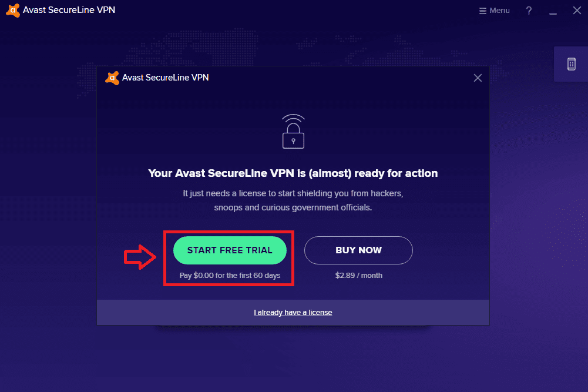Open the device panel icon on right edge

pyautogui.click(x=571, y=64)
